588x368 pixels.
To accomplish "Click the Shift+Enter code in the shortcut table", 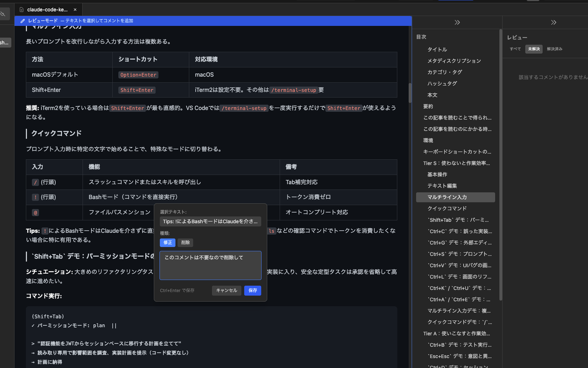I will [x=137, y=90].
